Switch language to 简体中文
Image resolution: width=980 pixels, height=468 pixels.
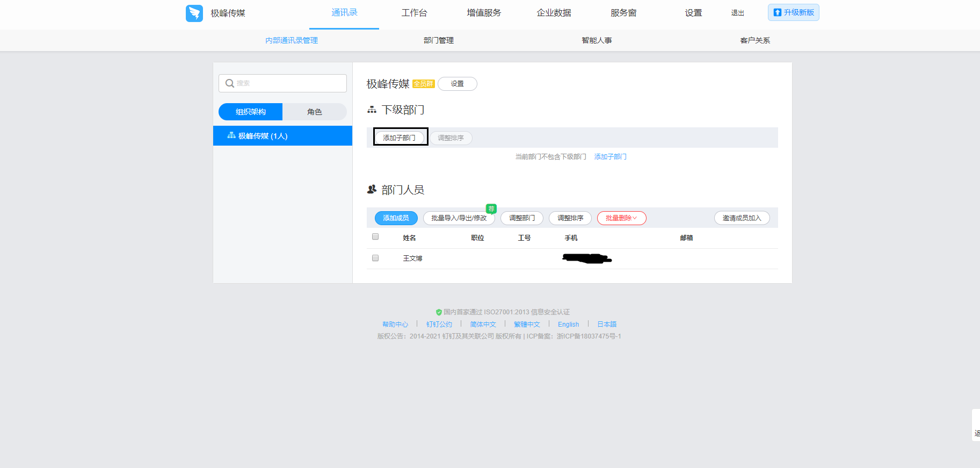pos(483,325)
